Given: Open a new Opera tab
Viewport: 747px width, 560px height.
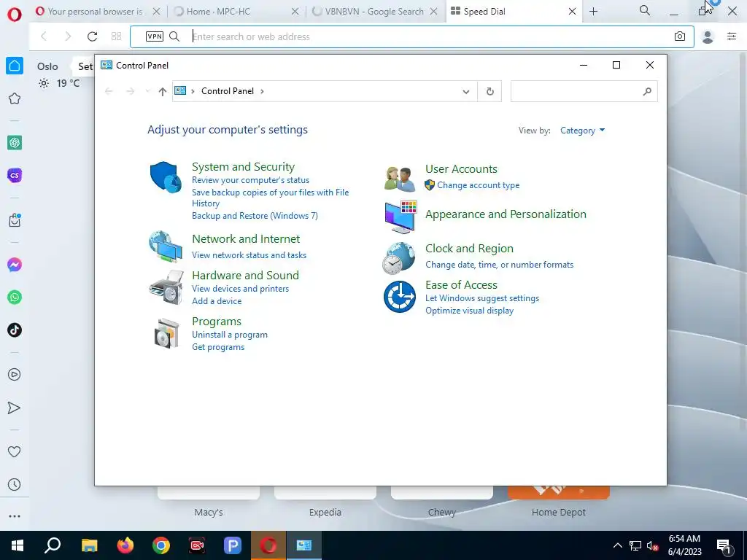Looking at the screenshot, I should pos(593,12).
